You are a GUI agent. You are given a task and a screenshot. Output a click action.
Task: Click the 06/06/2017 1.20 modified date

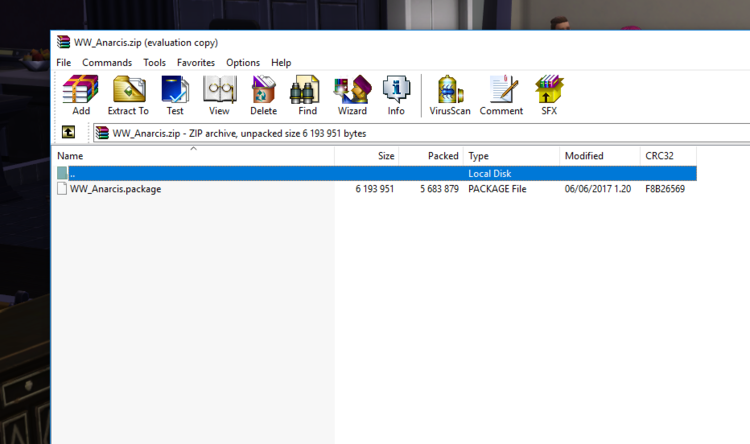point(597,189)
